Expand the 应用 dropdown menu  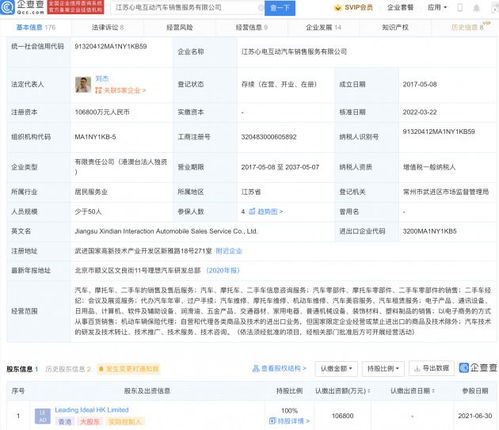click(437, 7)
